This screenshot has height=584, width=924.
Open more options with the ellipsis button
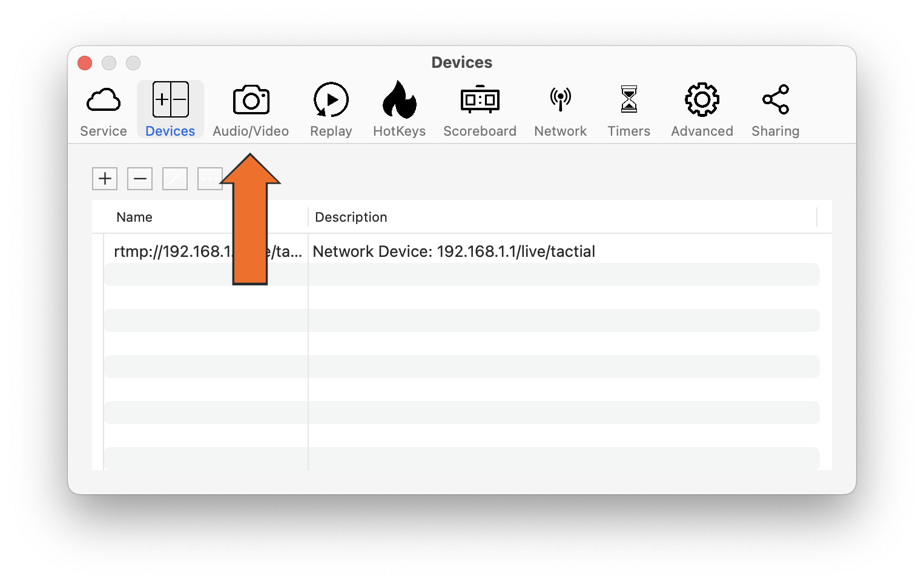[210, 179]
